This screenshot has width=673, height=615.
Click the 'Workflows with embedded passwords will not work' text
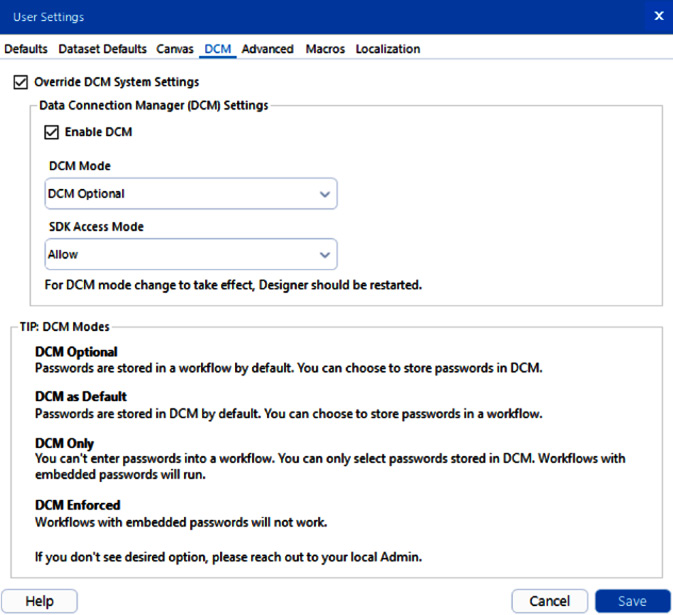(x=181, y=522)
